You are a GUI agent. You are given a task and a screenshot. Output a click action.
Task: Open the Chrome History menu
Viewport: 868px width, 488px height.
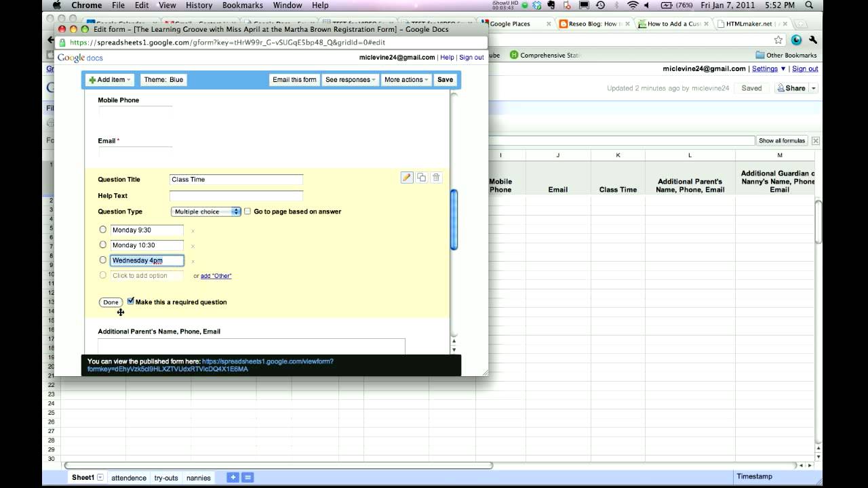pos(199,5)
